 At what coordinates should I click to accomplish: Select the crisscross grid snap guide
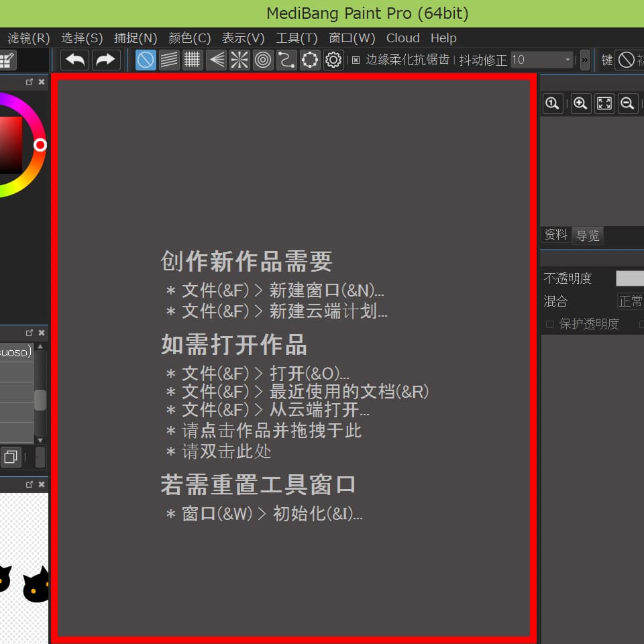coord(193,60)
